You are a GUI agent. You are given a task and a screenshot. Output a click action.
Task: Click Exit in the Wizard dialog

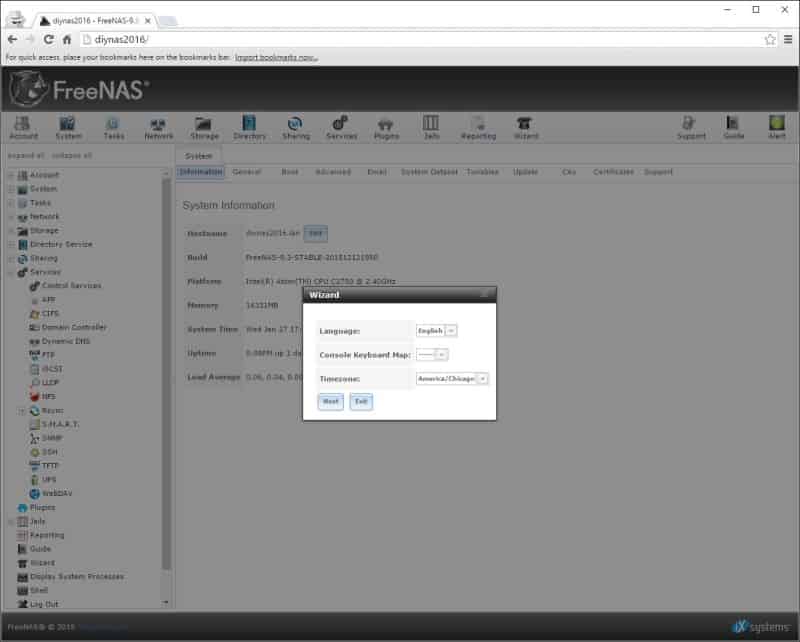point(361,402)
